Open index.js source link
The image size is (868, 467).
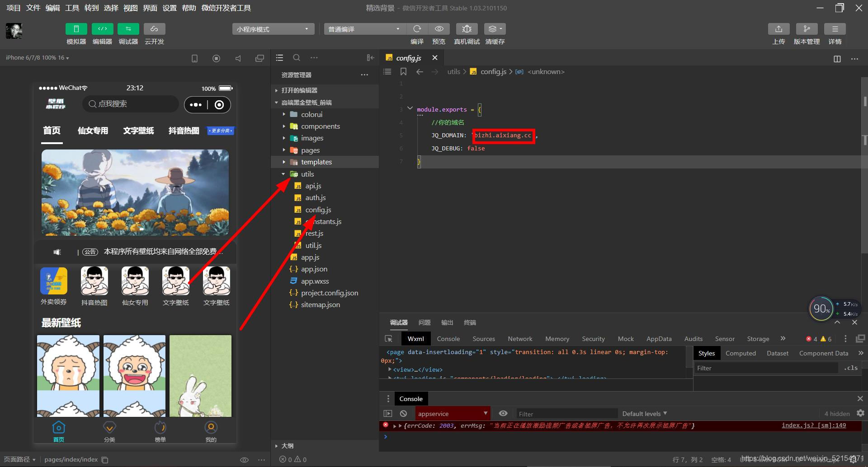(x=814, y=425)
